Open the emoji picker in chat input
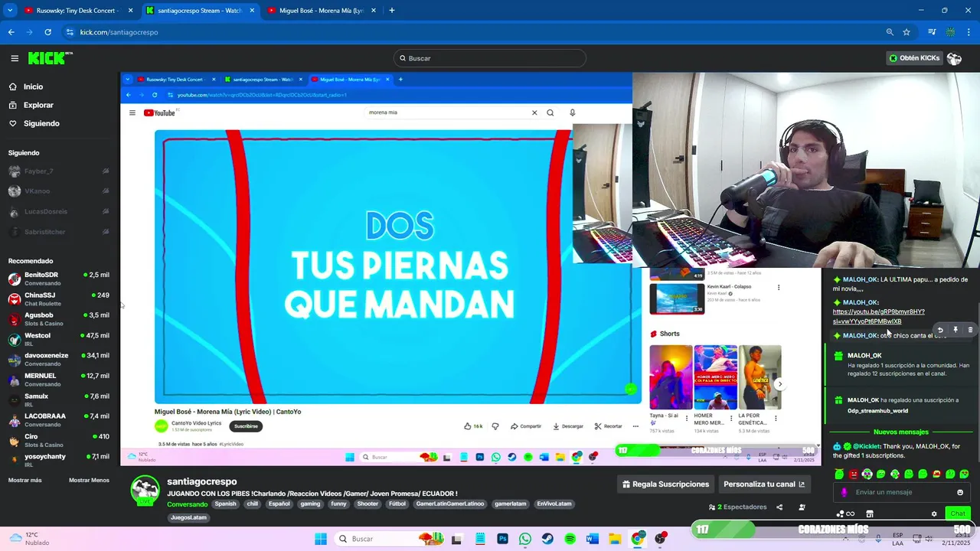Screen dimensions: 980x551 tap(960, 492)
